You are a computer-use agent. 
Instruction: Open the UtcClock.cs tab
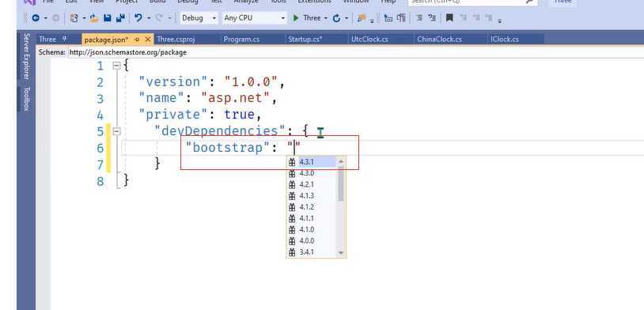tap(369, 40)
